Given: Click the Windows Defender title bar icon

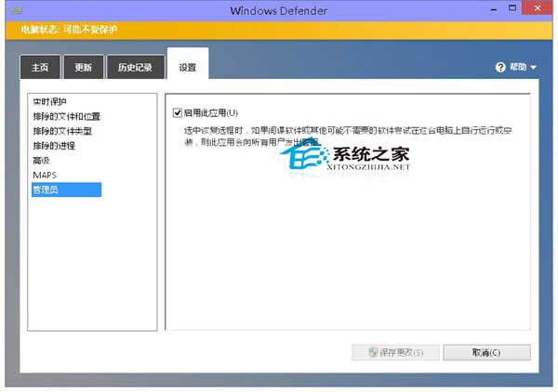Looking at the screenshot, I should pos(13,9).
